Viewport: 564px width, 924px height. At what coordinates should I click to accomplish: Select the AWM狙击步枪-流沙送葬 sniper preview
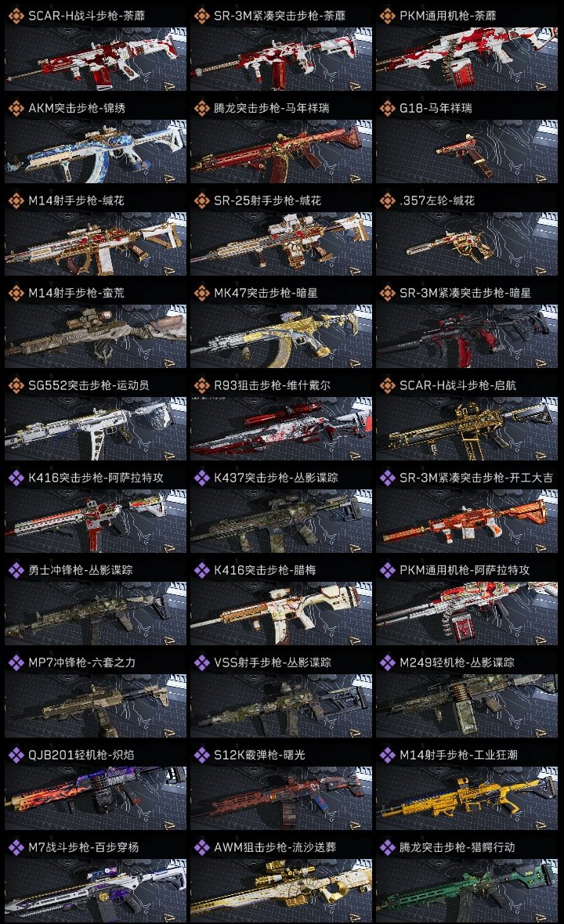(x=281, y=890)
